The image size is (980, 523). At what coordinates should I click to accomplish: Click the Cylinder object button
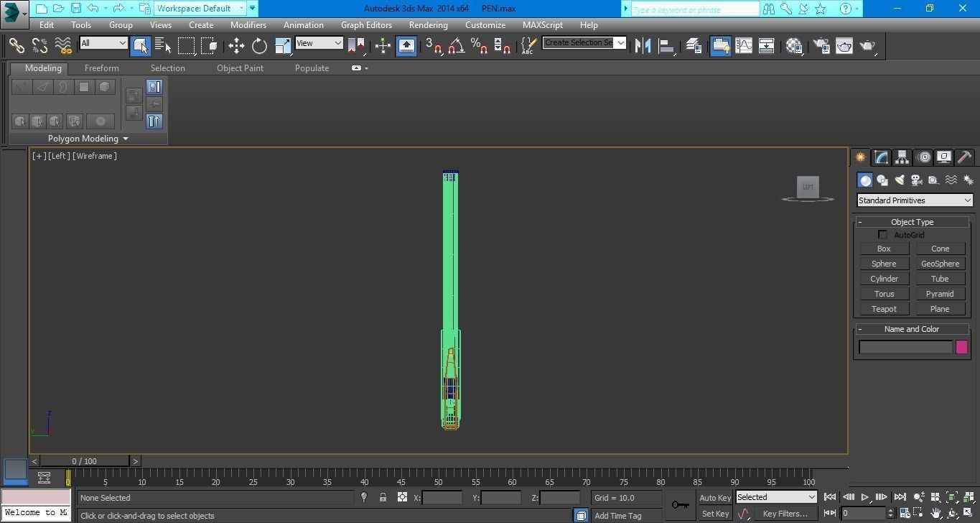(884, 279)
